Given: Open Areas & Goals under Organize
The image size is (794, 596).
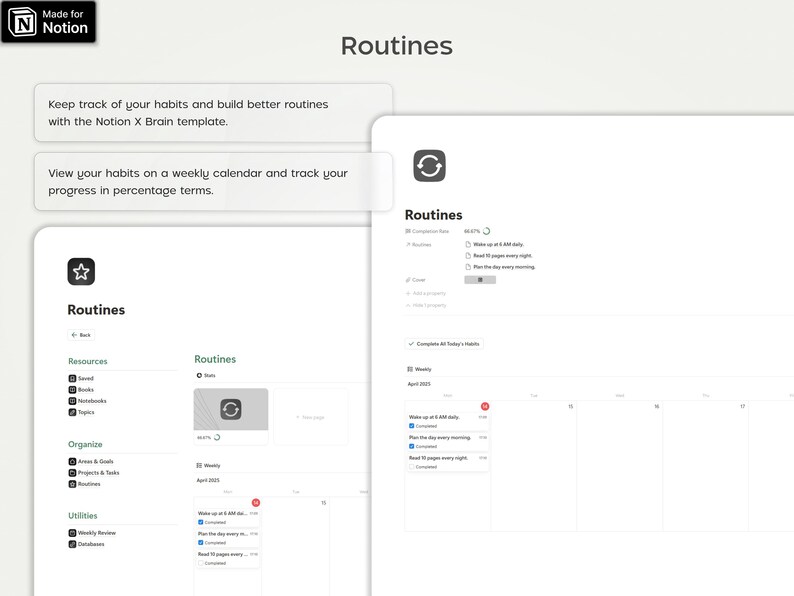Looking at the screenshot, I should (x=91, y=461).
